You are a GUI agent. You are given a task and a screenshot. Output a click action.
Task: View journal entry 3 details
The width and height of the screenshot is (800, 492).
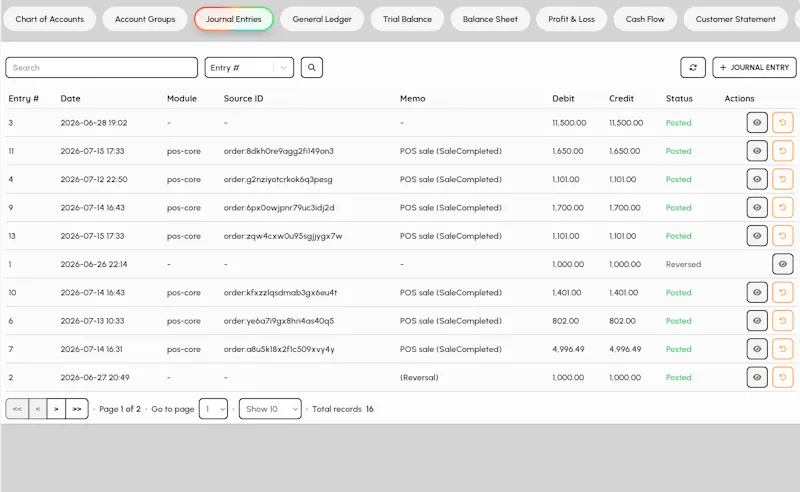pos(757,122)
